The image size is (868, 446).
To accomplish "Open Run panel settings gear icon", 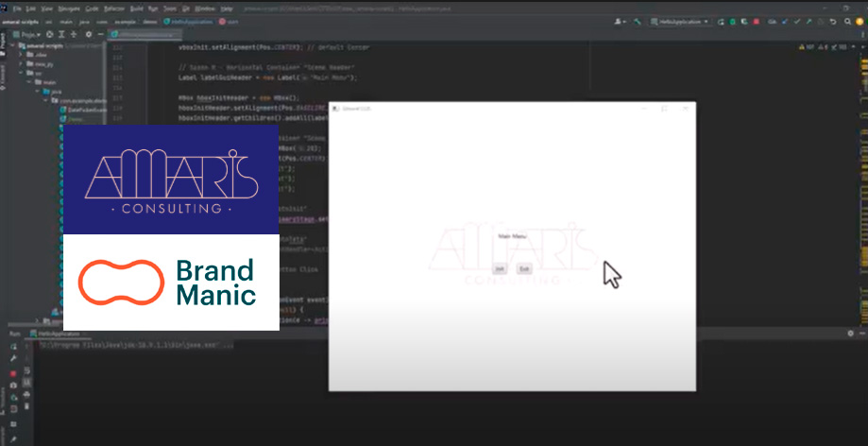I will pyautogui.click(x=851, y=334).
